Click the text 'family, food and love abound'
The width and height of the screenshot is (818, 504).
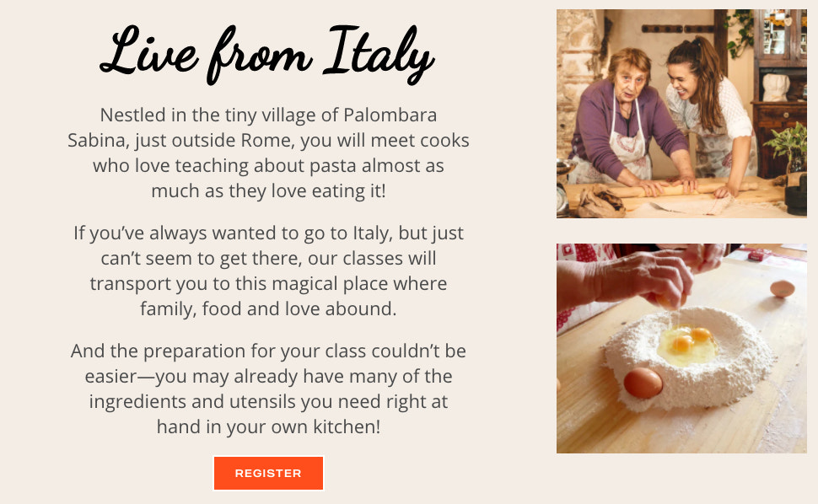point(268,309)
